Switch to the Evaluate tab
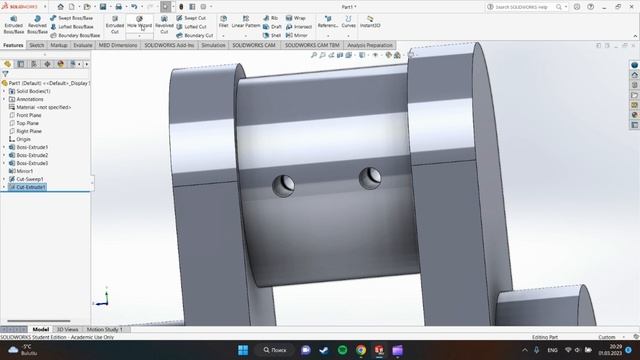This screenshot has width=640, height=360. coord(83,45)
